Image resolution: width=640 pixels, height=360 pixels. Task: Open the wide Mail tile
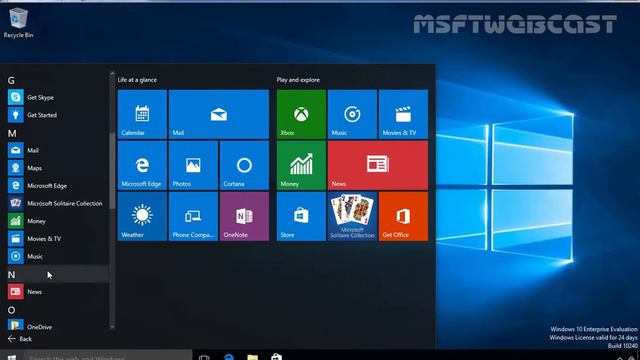[219, 114]
